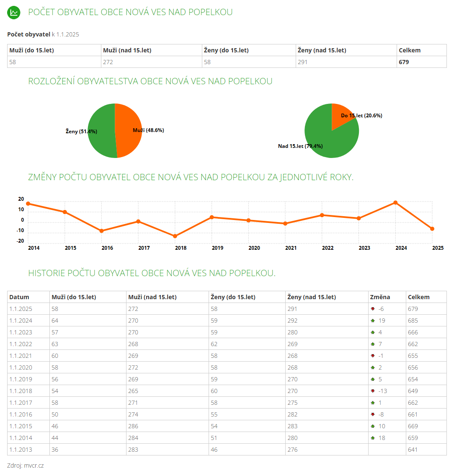The width and height of the screenshot is (454, 476).
Task: Click the green up arrow in the 1.1.2024 row
Action: point(372,321)
